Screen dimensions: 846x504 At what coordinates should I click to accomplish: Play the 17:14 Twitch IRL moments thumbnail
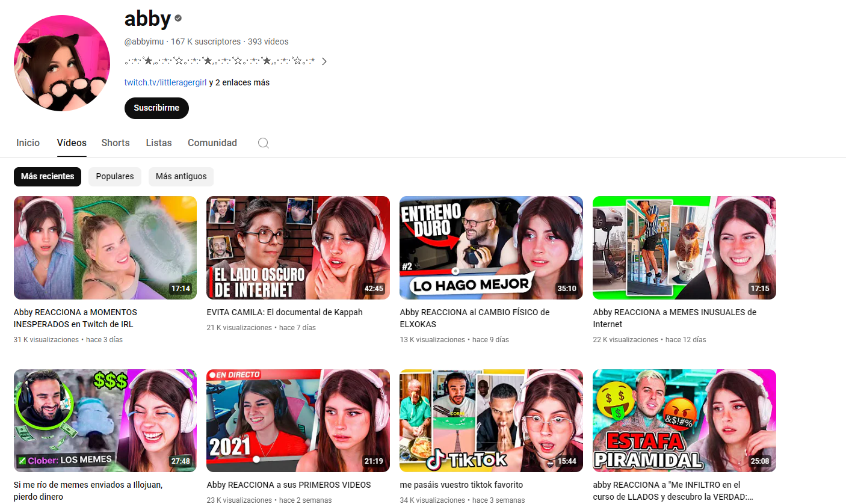coord(105,248)
